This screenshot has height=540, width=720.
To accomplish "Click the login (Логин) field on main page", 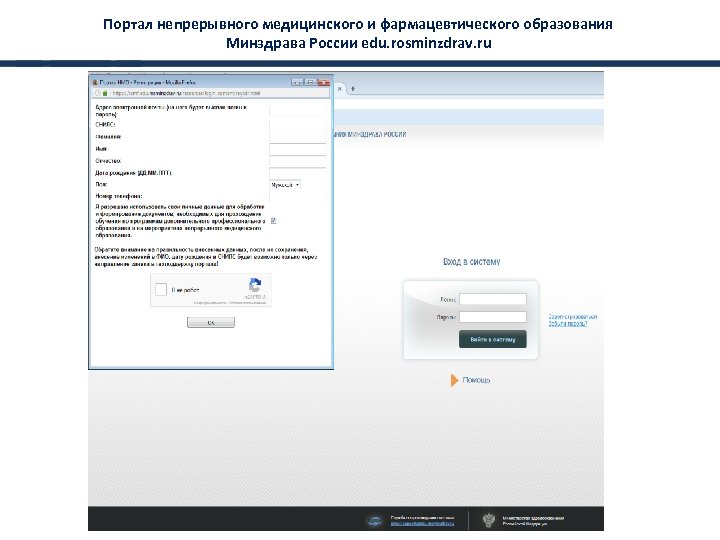I will click(493, 299).
